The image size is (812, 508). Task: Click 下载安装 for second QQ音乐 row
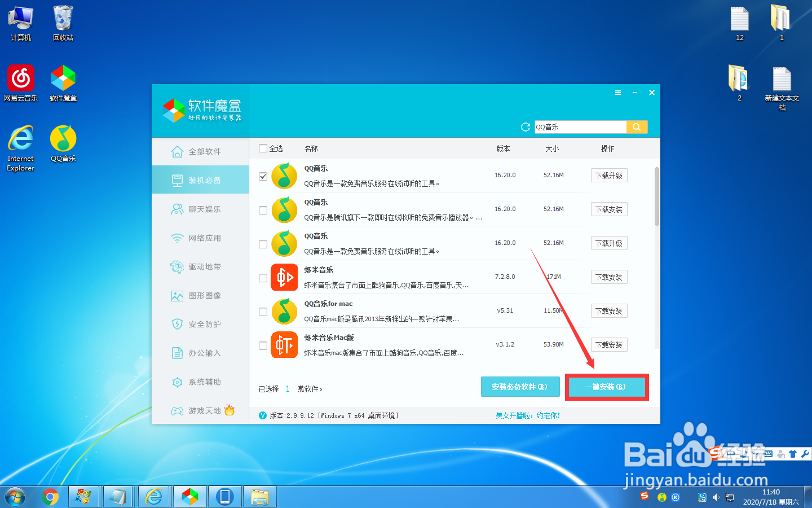[609, 209]
